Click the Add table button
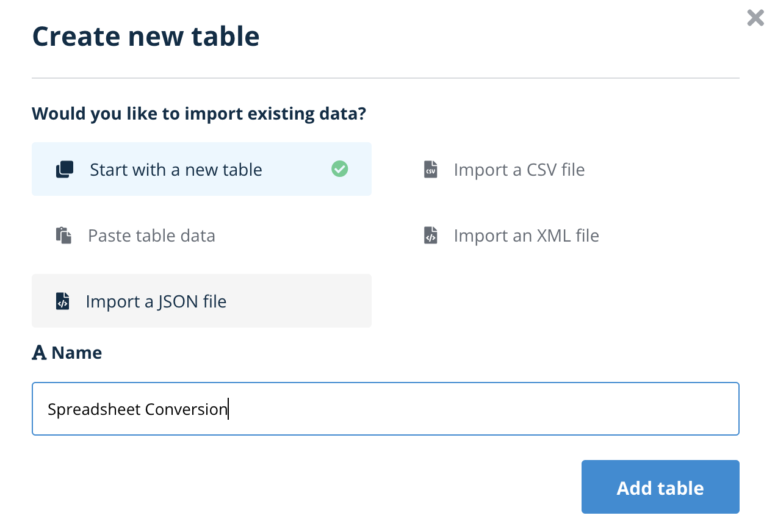The width and height of the screenshot is (775, 532). pos(660,487)
